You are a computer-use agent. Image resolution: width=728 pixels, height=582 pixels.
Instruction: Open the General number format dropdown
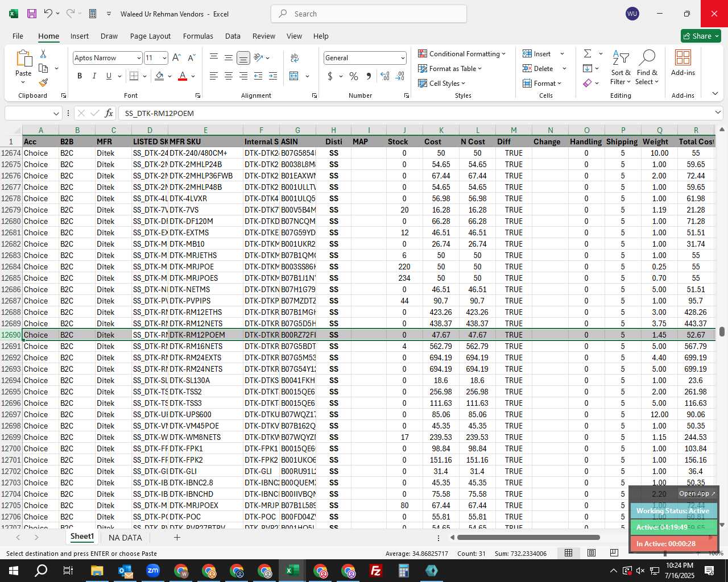(x=403, y=58)
